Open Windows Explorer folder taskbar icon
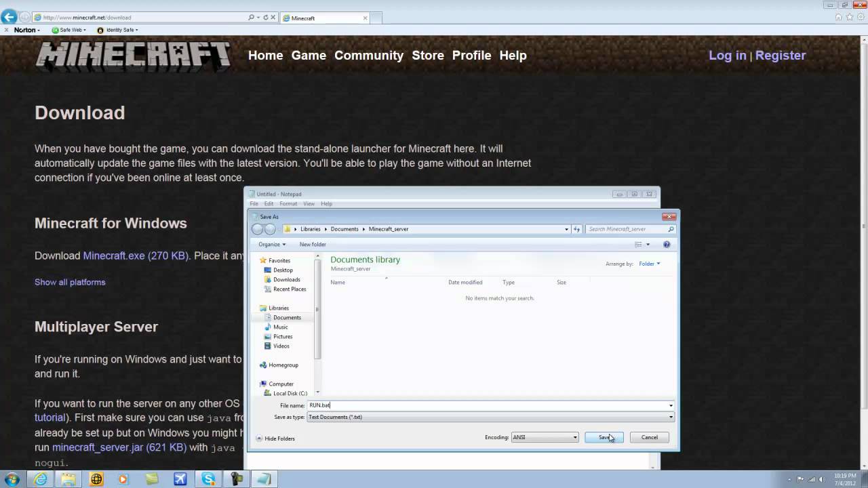 point(68,479)
